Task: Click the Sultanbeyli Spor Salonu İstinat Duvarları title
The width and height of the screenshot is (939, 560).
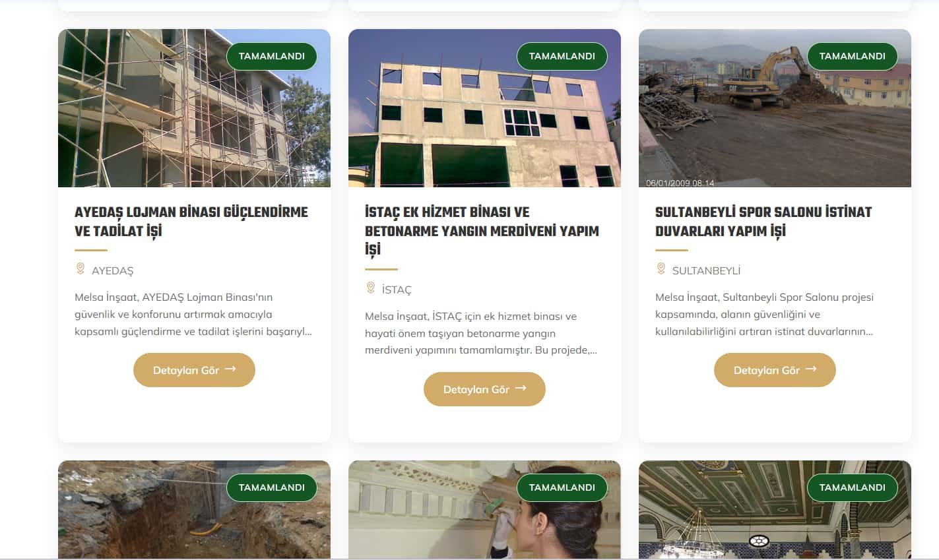Action: (x=763, y=222)
